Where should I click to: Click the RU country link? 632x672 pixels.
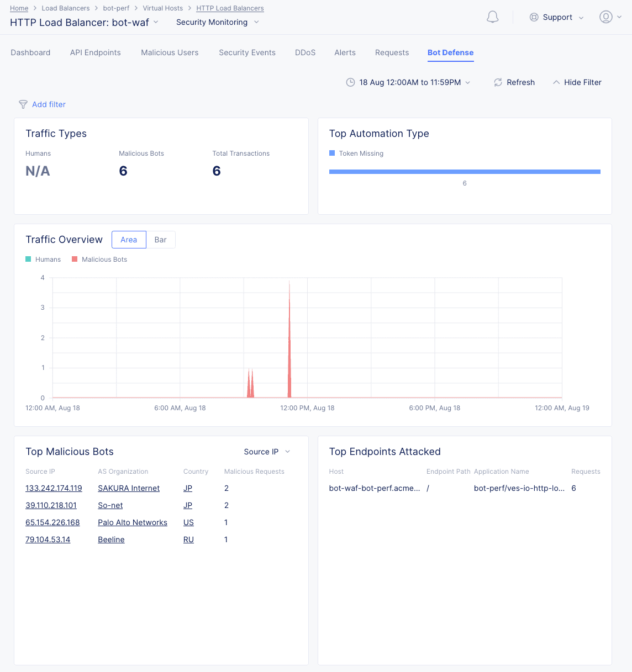click(188, 539)
